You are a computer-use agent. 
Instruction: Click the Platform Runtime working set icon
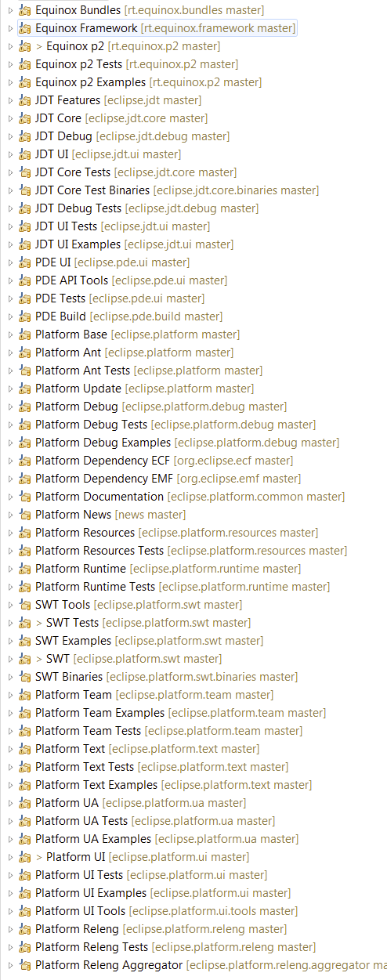pos(24,569)
